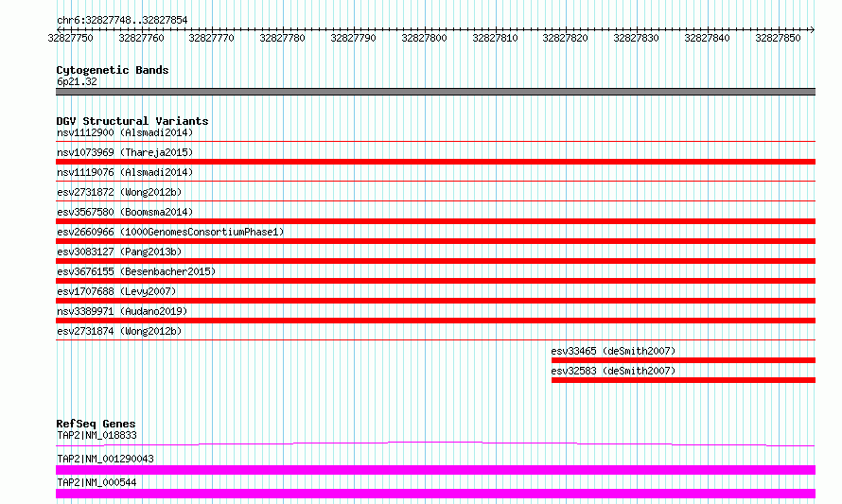Click the red bar under esv33465
Image resolution: width=842 pixels, height=504 pixels.
pyautogui.click(x=684, y=360)
